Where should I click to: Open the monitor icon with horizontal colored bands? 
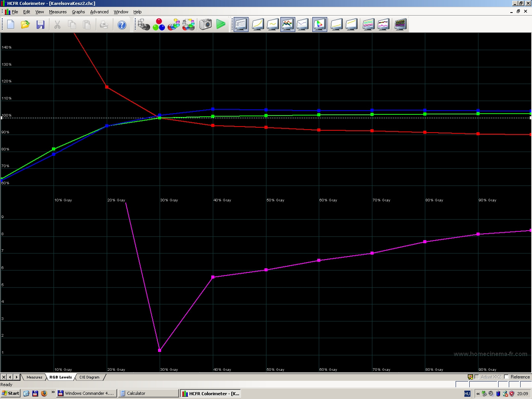tap(369, 25)
